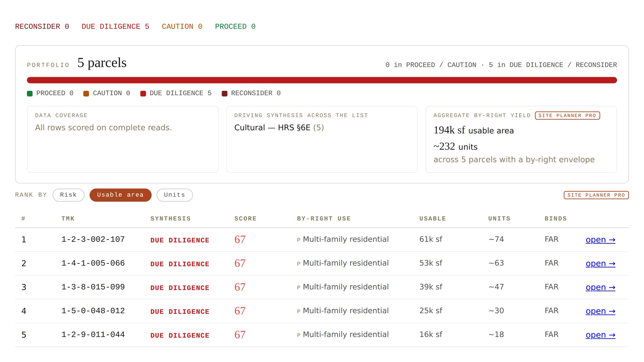This screenshot has width=644, height=362.
Task: Click TMK 1-2-9-011-044 cell
Action: [x=93, y=335]
